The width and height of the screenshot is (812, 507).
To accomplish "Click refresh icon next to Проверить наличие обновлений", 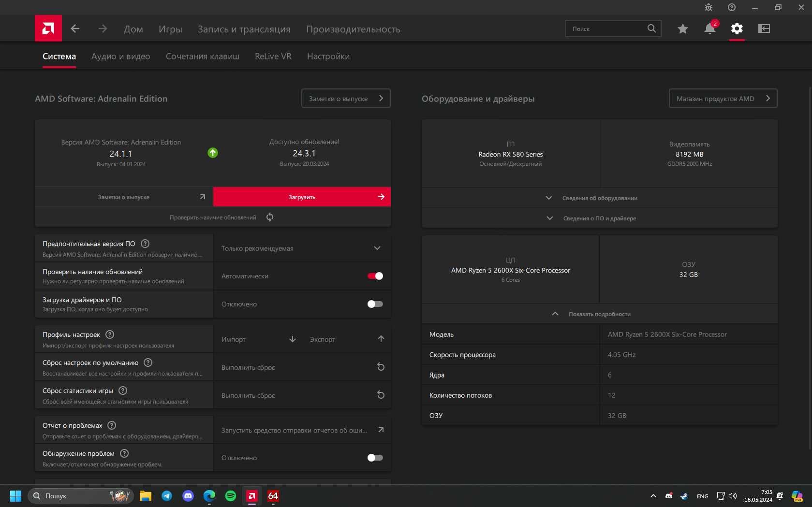I will (270, 217).
